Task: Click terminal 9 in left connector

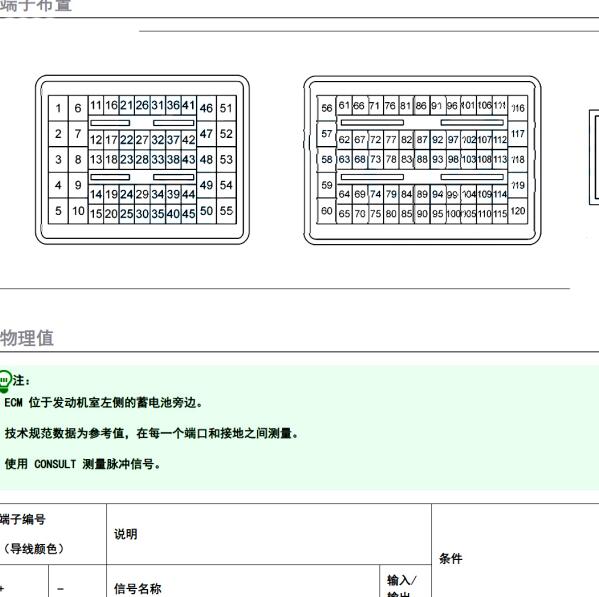Action: coord(78,185)
